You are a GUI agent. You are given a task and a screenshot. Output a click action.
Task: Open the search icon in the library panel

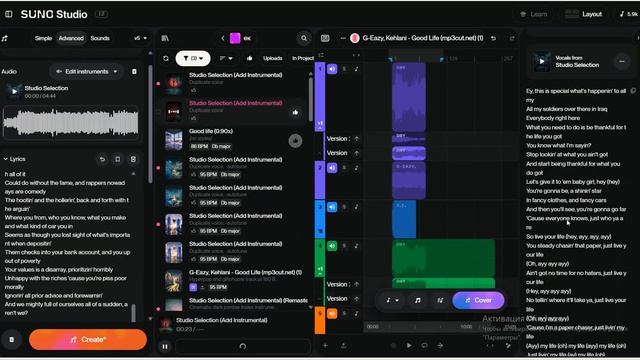point(304,38)
